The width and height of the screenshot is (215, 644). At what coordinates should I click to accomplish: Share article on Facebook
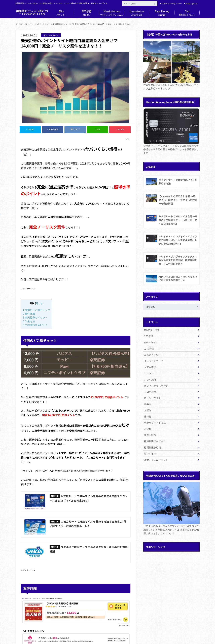click(x=53, y=130)
